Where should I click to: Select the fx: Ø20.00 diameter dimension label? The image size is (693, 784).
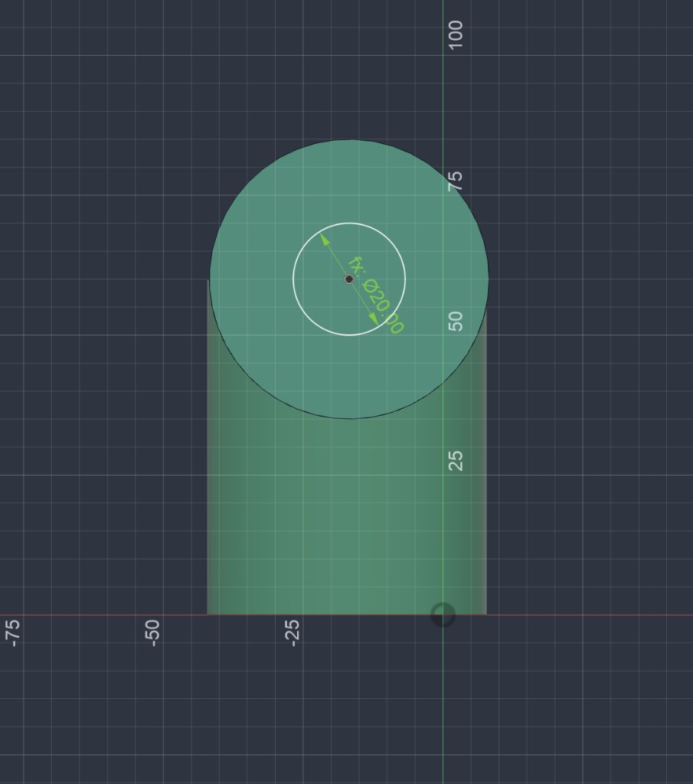pyautogui.click(x=376, y=295)
